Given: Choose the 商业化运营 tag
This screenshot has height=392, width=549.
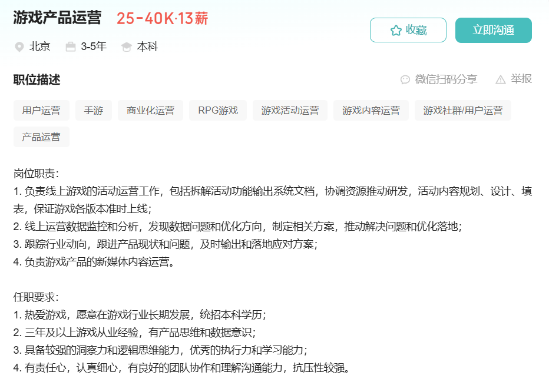Looking at the screenshot, I should (x=151, y=111).
